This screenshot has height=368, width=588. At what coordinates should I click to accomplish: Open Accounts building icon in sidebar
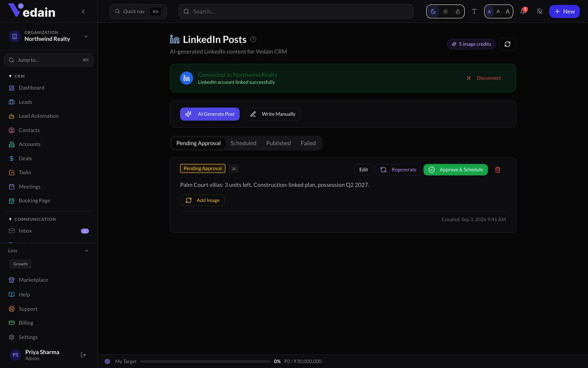(11, 144)
